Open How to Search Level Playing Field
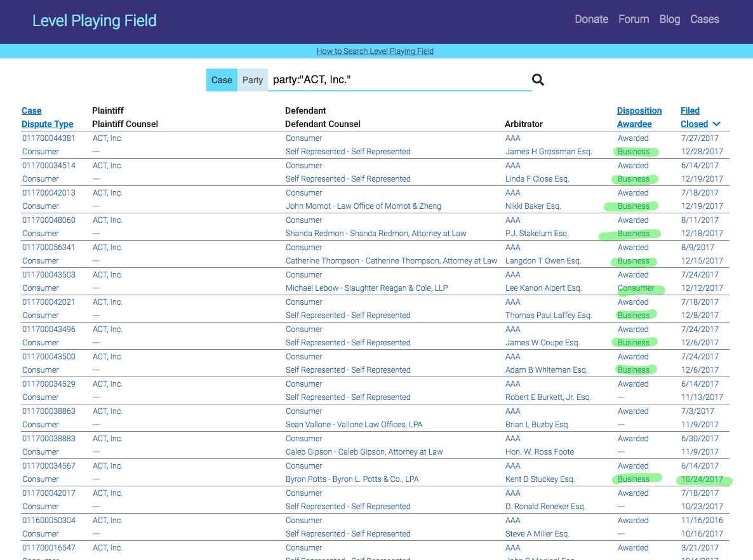753x560 pixels. (375, 51)
